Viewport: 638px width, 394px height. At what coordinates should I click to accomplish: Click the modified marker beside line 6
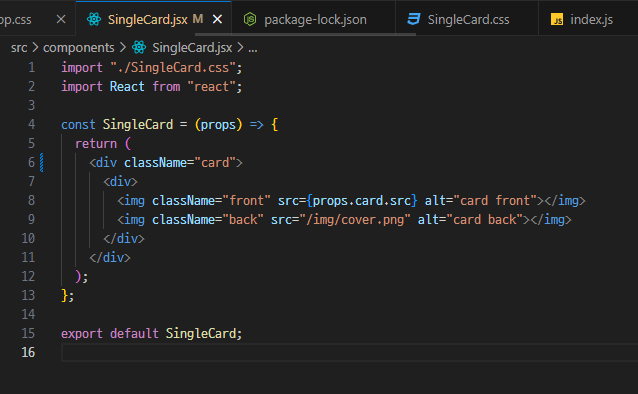pos(42,162)
